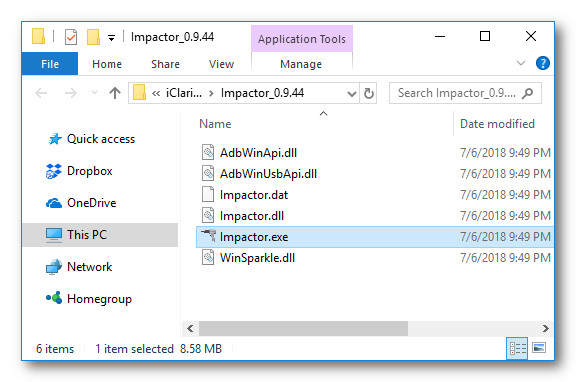Screen dimensions: 576x382
Task: Click the horizontal scrollbar right arrow
Action: pos(546,328)
